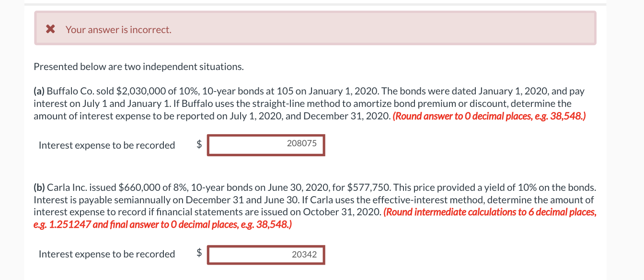Viewport: 644px width, 280px height.
Task: Click the red X error icon
Action: coord(50,29)
